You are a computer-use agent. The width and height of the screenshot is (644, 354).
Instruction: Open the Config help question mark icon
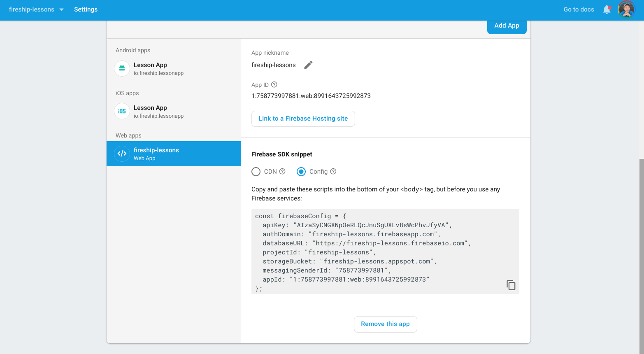333,171
